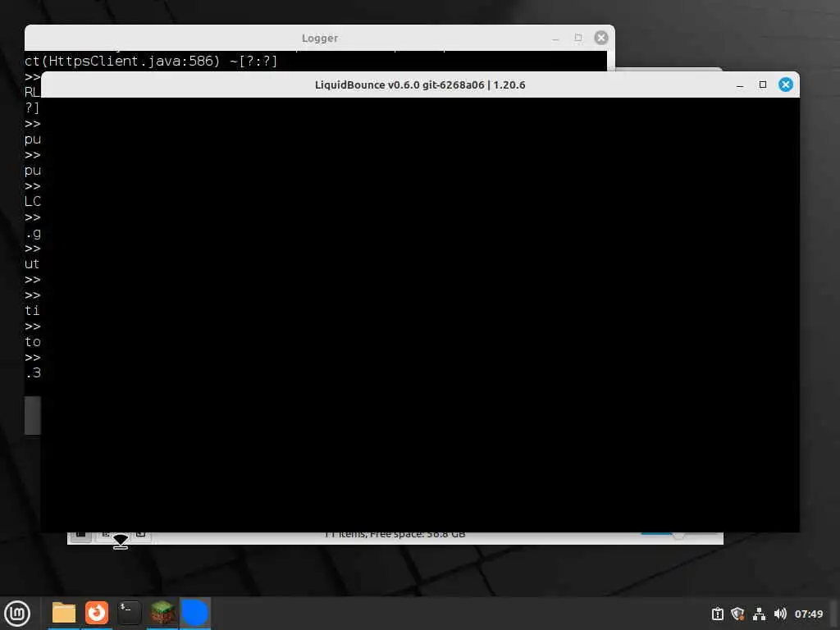The width and height of the screenshot is (840, 630).
Task: Open the calendar from the 07:49 clock
Action: click(808, 614)
